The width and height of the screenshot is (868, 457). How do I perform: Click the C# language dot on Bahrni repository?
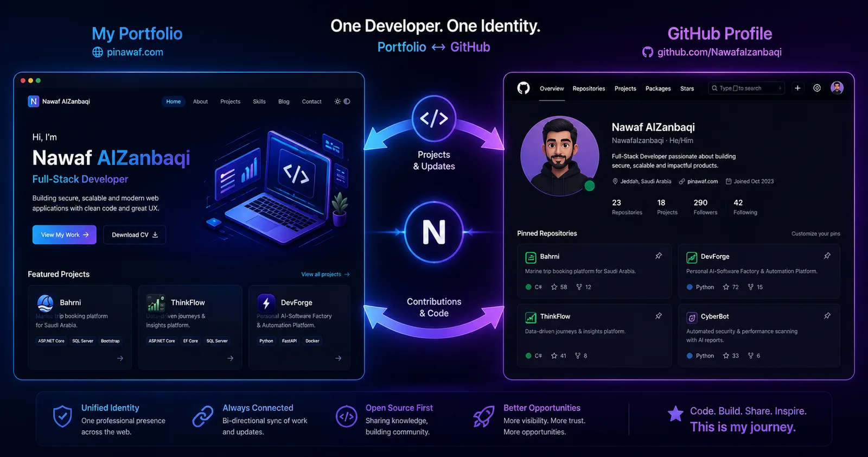click(x=528, y=287)
